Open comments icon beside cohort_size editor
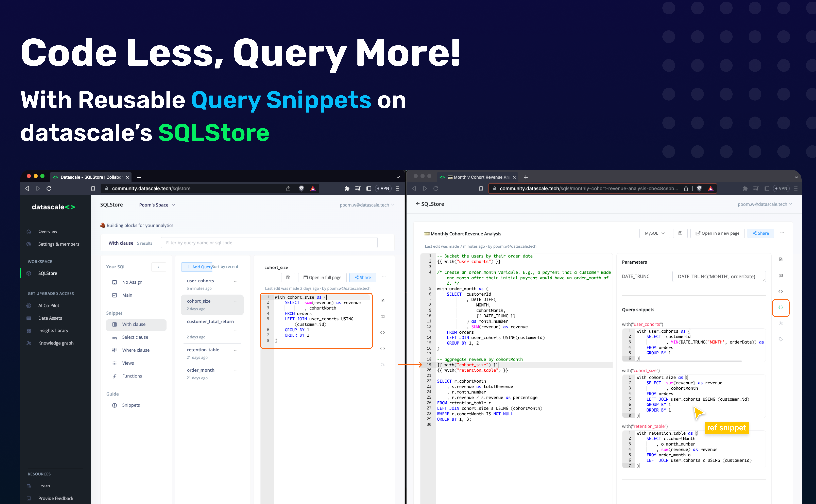The height and width of the screenshot is (504, 816). [x=383, y=317]
